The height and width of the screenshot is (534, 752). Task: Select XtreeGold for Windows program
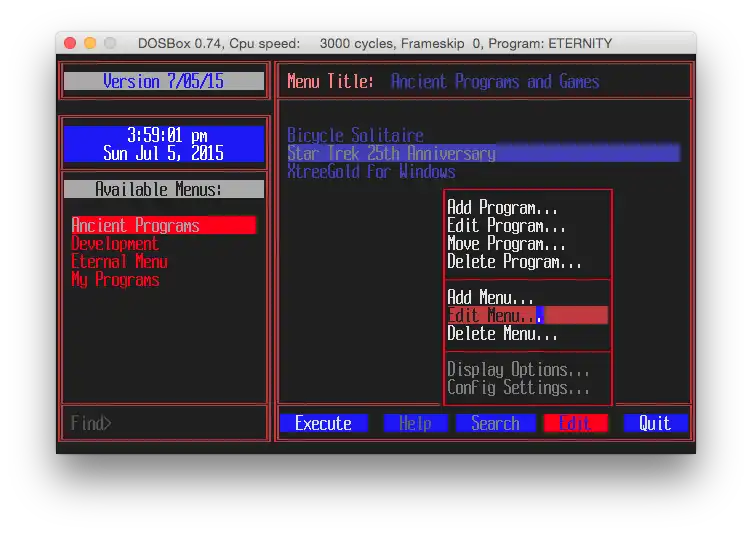(371, 171)
